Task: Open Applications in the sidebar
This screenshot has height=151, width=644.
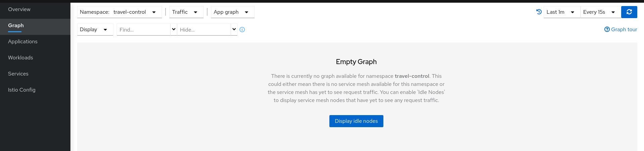Action: [x=23, y=42]
